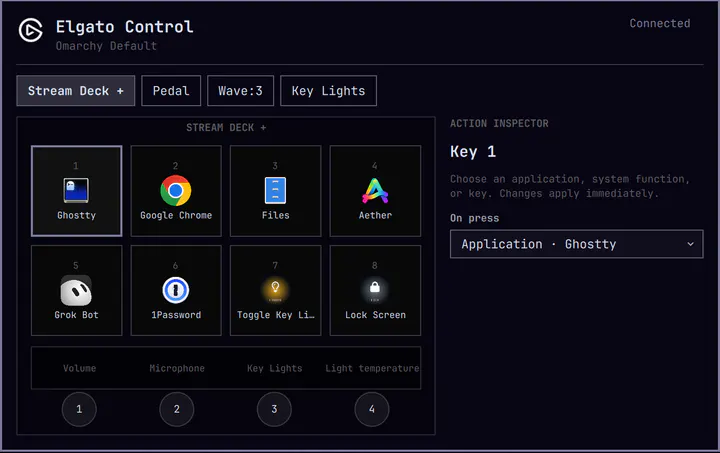The image size is (720, 453).
Task: Select the 1Password key icon
Action: (x=175, y=290)
